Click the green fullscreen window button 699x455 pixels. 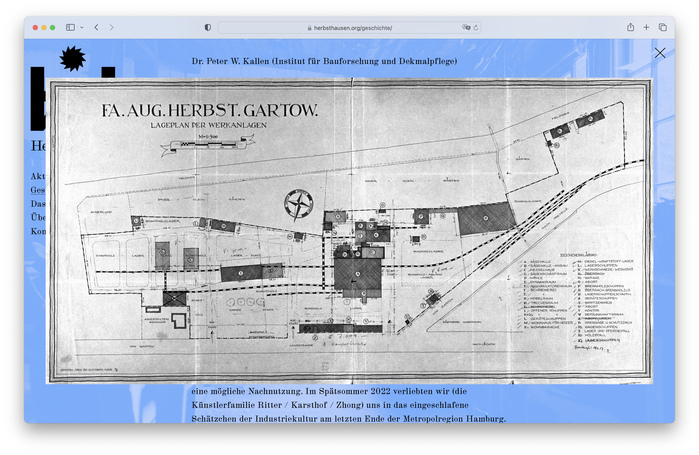pos(53,28)
